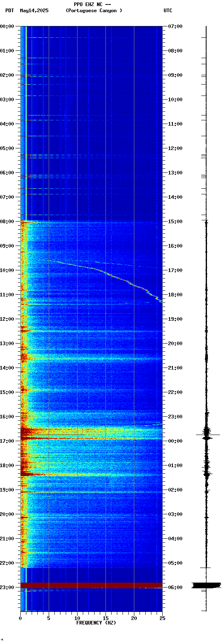Screen dimensions: 224x644
Task: Click the 25 Hz frequency axis label
Action: coord(162,618)
